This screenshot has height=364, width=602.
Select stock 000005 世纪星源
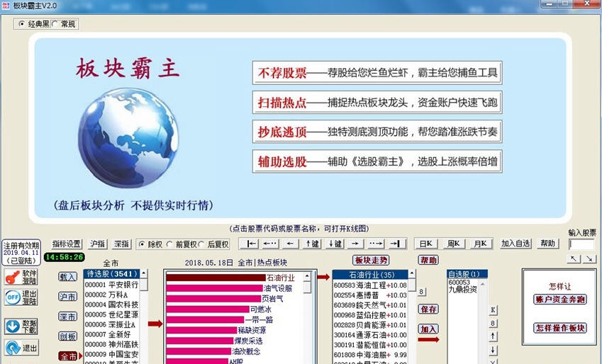point(111,314)
